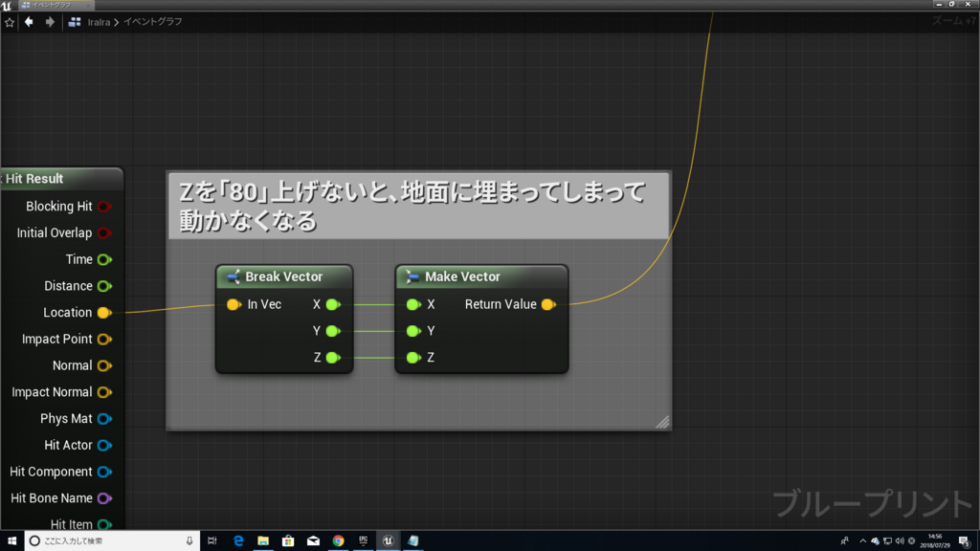Image resolution: width=980 pixels, height=551 pixels.
Task: Select the Zを80上げないと comment box header
Action: pyautogui.click(x=418, y=202)
